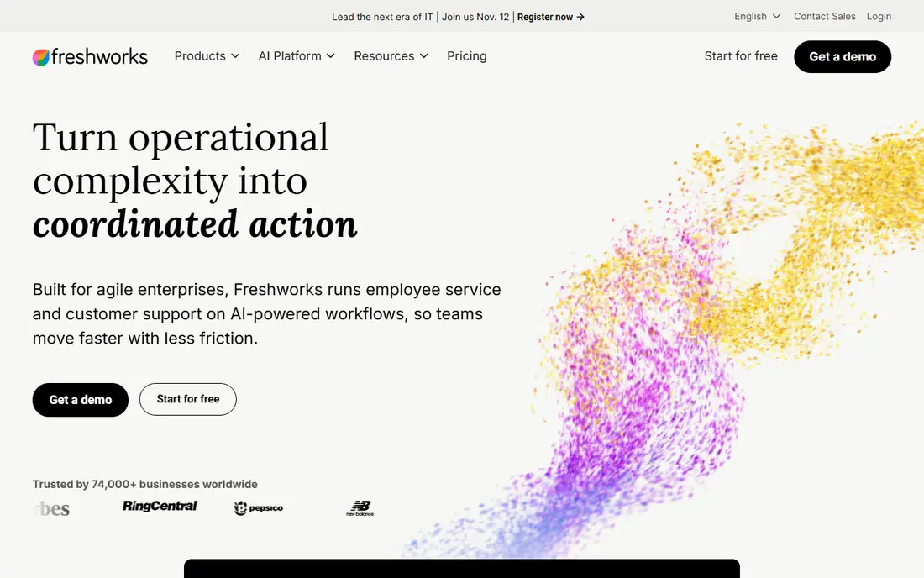Expand the AI Platform chevron arrow

331,56
